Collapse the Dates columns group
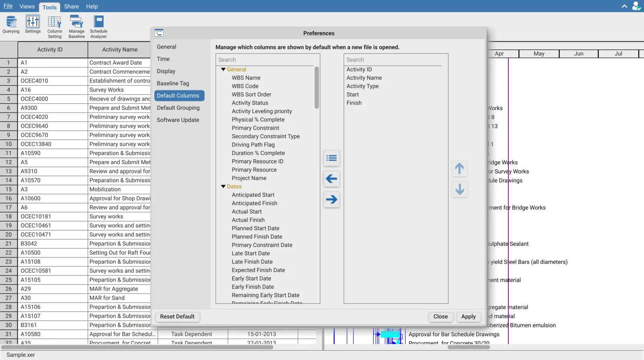The image size is (644, 360). click(223, 187)
